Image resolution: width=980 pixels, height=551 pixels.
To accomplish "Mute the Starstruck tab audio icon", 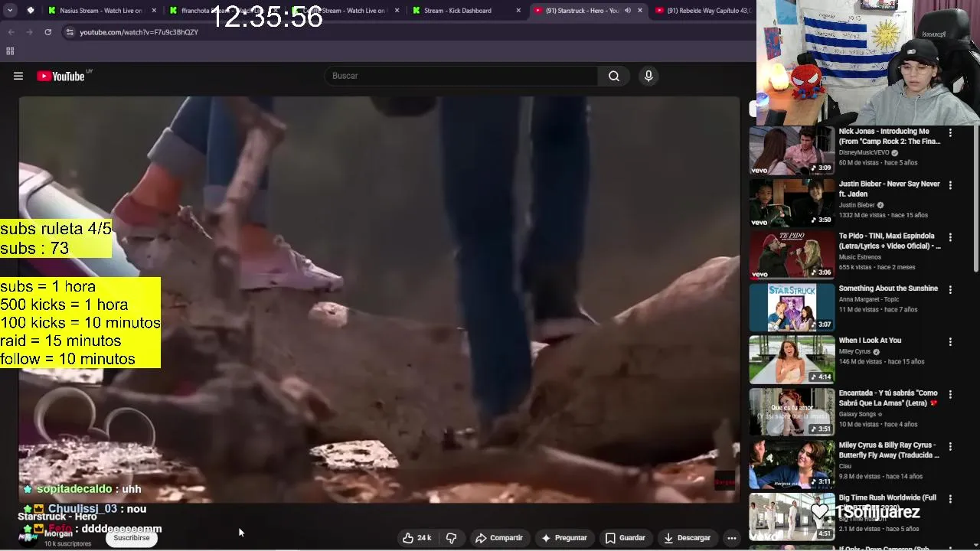I will (627, 11).
